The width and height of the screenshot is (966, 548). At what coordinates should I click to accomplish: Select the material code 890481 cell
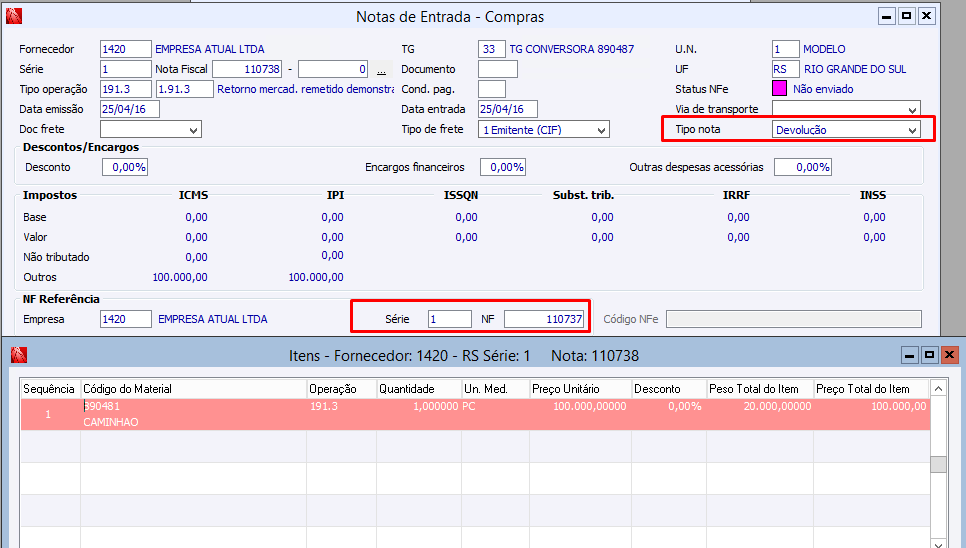pyautogui.click(x=102, y=406)
